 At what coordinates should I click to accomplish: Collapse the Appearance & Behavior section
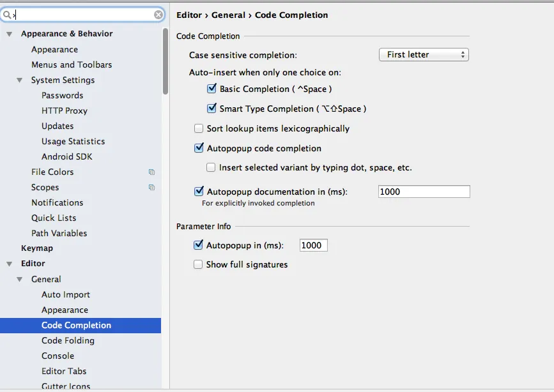9,34
